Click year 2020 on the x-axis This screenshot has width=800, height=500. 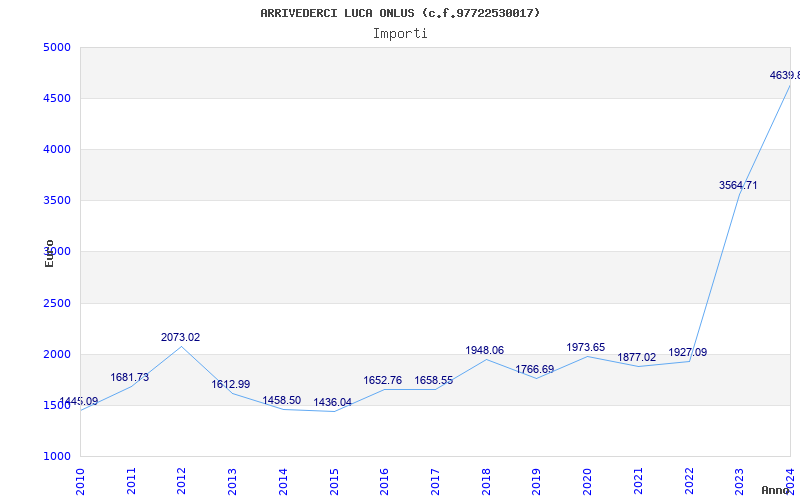click(587, 480)
